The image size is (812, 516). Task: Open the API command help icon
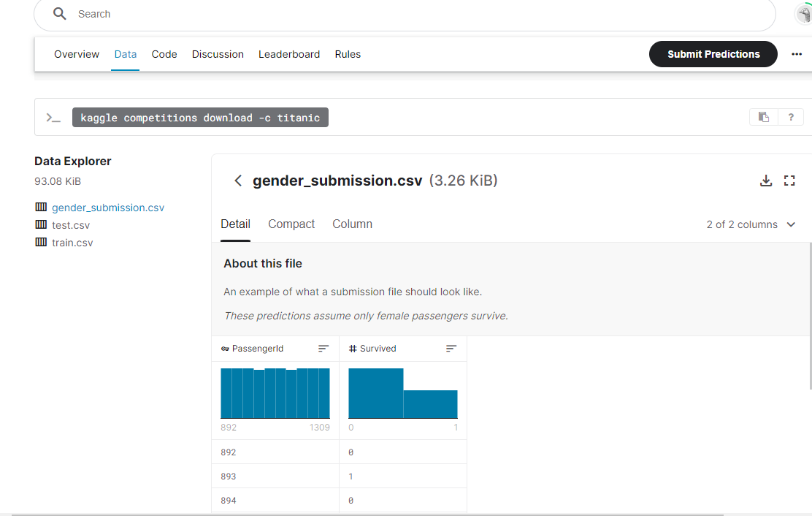[790, 117]
